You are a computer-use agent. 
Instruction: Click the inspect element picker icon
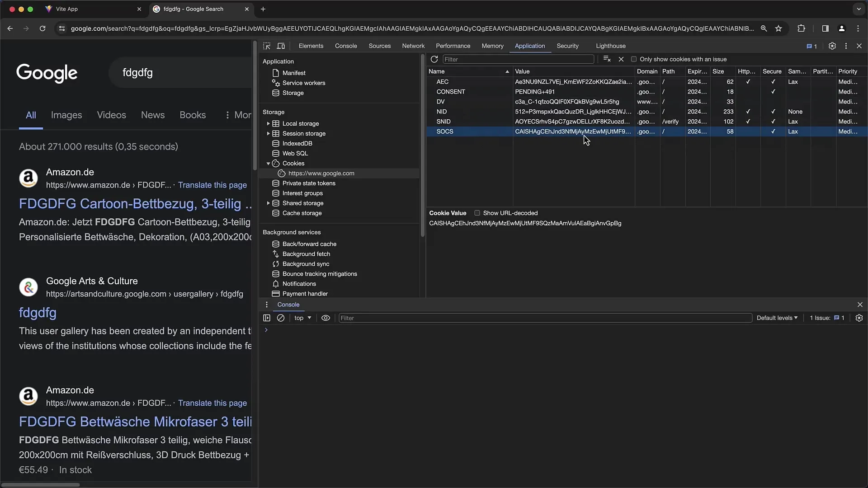[x=267, y=46]
